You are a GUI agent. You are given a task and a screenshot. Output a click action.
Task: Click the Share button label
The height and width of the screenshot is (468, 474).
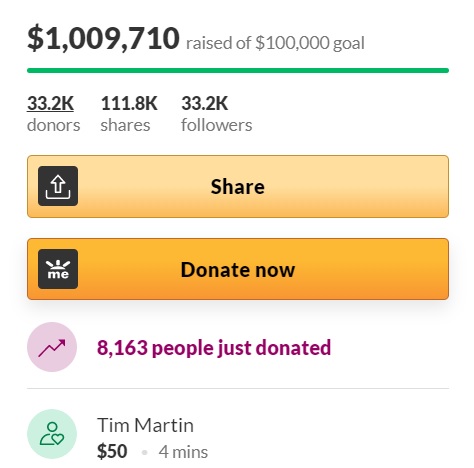238,186
